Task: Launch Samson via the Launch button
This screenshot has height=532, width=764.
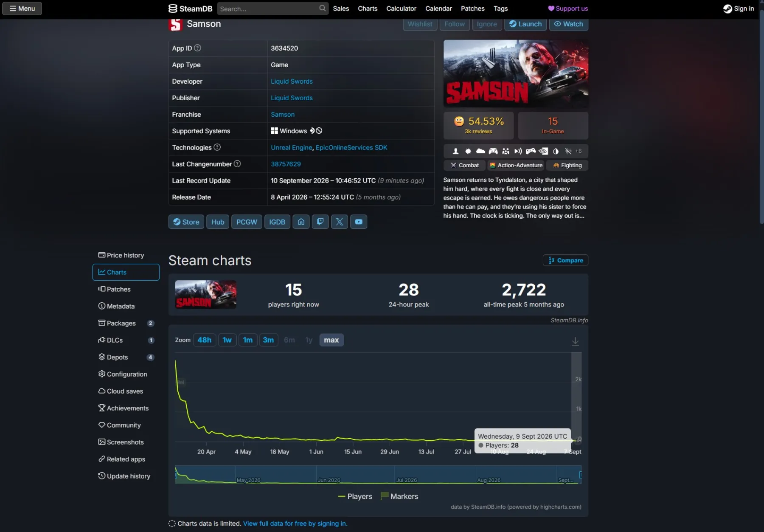Action: coord(525,24)
